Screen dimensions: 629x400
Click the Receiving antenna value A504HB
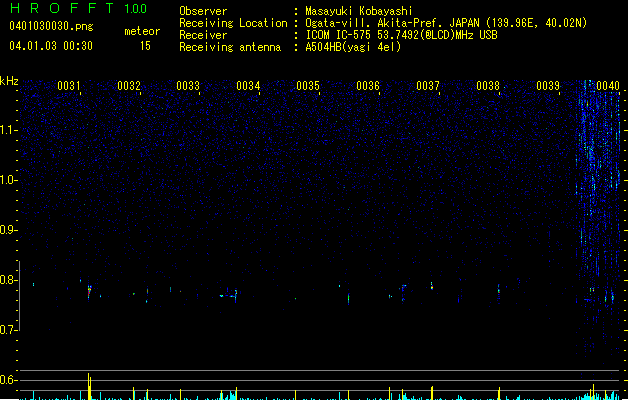coord(353,47)
